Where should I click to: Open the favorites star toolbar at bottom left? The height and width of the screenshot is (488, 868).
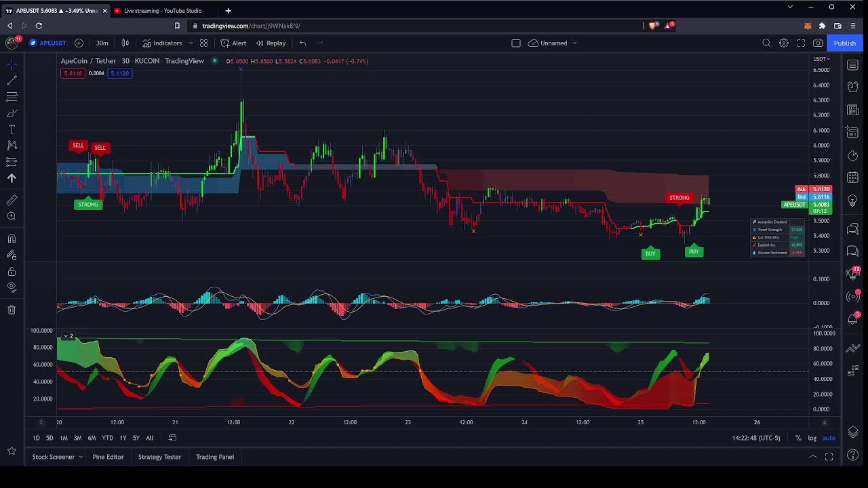tap(12, 451)
